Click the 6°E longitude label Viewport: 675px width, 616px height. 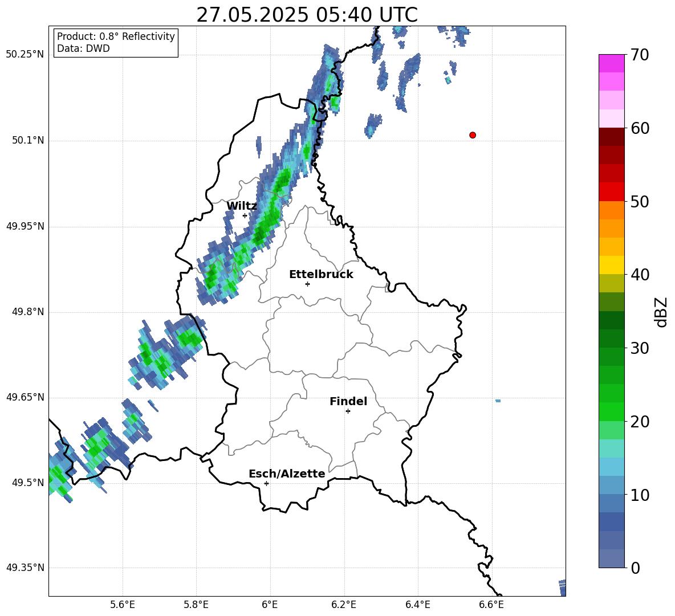click(270, 605)
